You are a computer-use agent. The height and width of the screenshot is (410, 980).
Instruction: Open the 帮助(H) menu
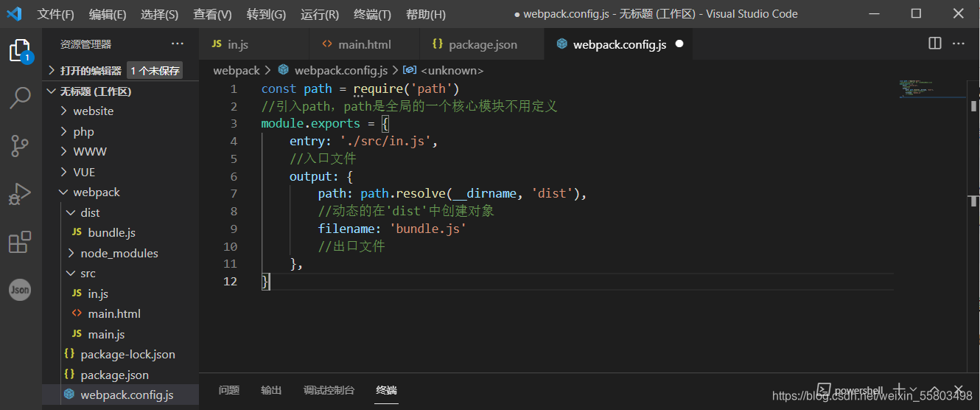426,14
